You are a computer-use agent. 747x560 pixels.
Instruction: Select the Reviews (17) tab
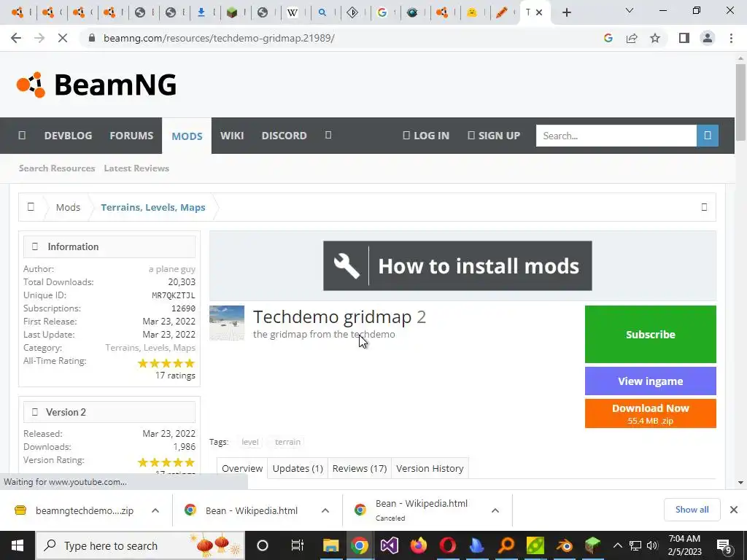click(x=360, y=469)
